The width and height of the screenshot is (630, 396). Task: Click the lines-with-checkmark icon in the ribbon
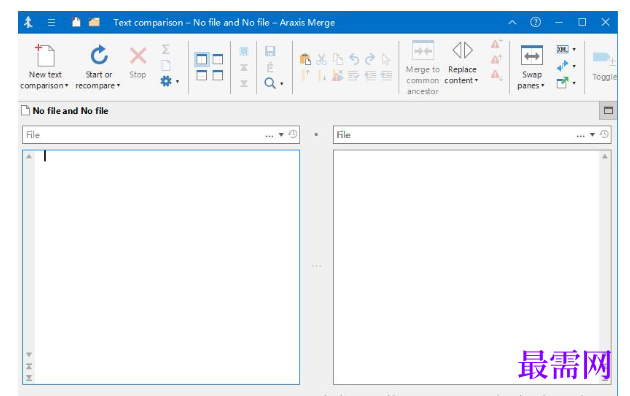pos(354,76)
